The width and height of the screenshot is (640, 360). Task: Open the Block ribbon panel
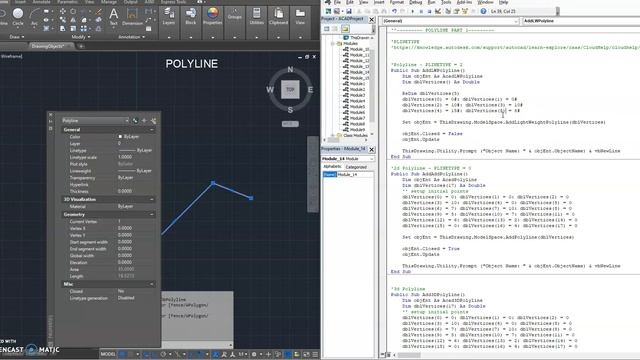click(191, 16)
